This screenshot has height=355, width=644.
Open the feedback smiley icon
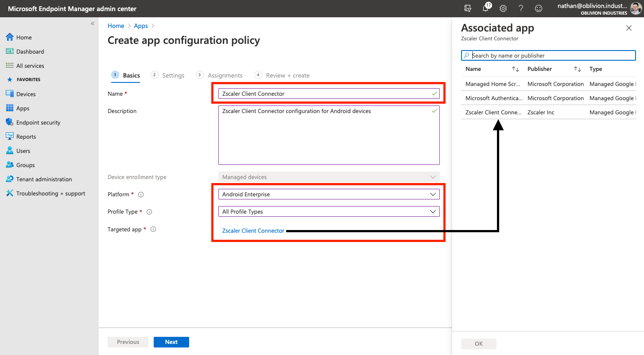point(539,8)
